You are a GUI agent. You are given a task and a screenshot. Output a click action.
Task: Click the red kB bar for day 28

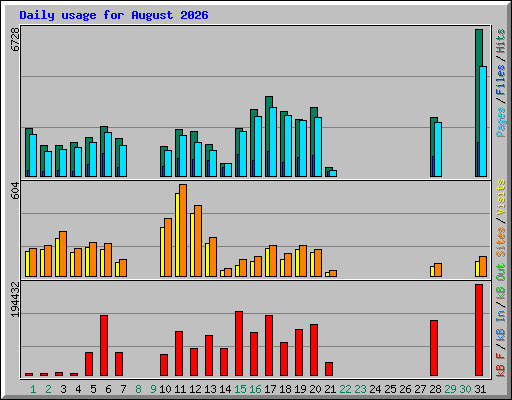[434, 348]
